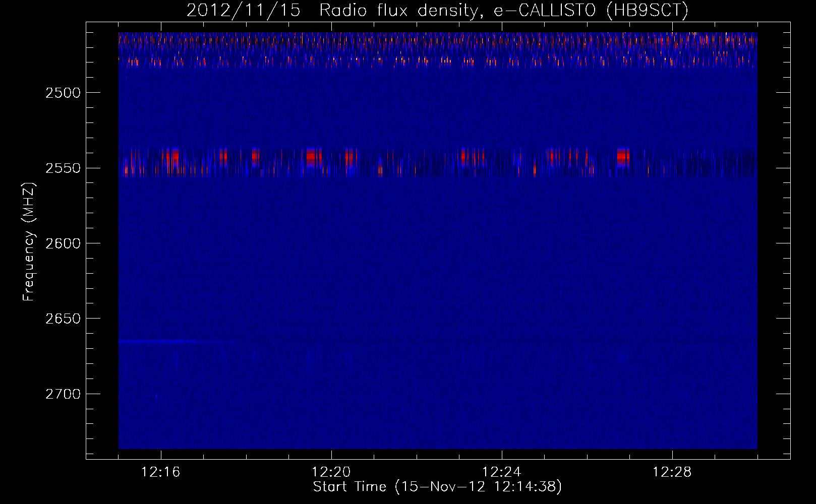Image resolution: width=816 pixels, height=504 pixels.
Task: Click the 12:28 time tick label
Action: click(x=672, y=472)
